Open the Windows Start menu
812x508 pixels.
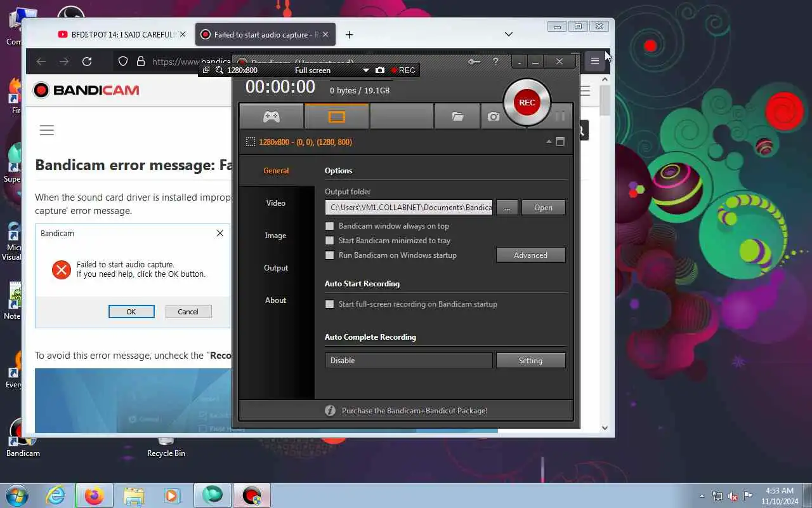pos(16,495)
